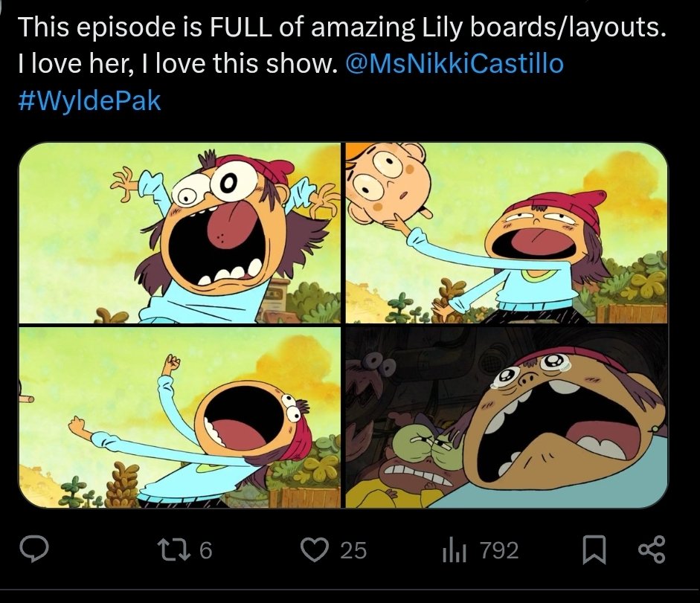Click the retweet count of 6
The image size is (700, 603).
pyautogui.click(x=205, y=550)
